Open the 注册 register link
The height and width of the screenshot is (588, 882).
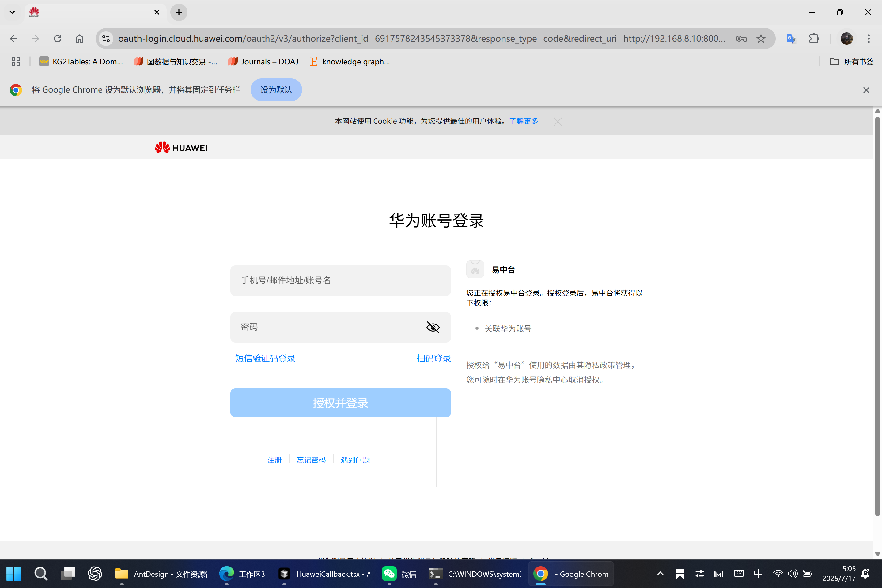point(274,460)
